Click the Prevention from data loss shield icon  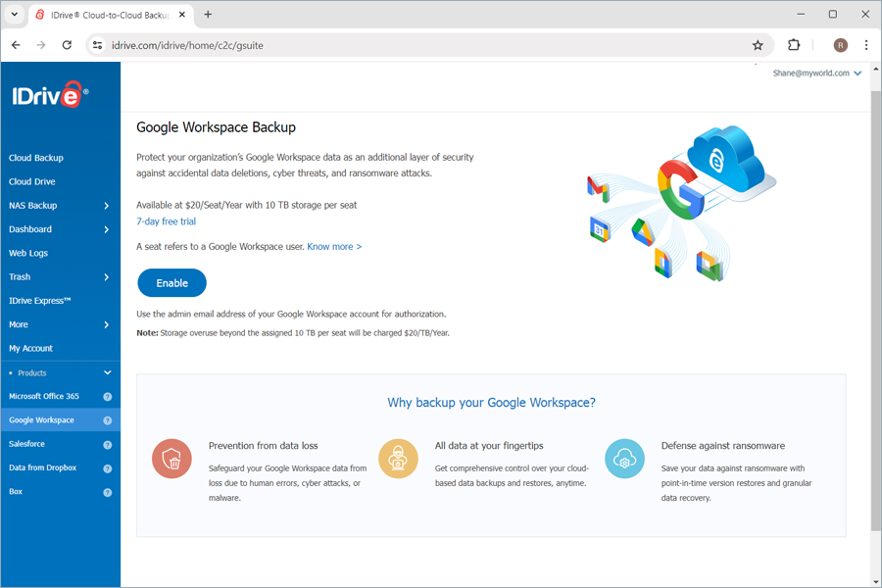pos(171,459)
